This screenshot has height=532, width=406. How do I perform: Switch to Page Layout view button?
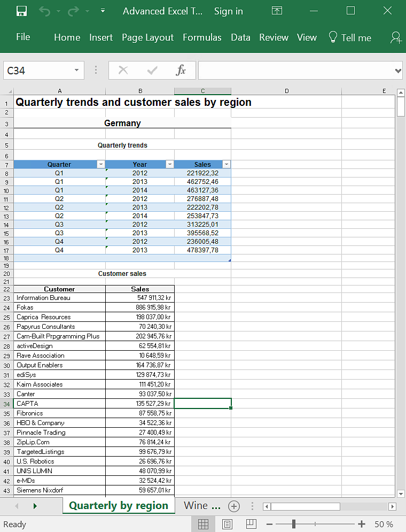227,523
